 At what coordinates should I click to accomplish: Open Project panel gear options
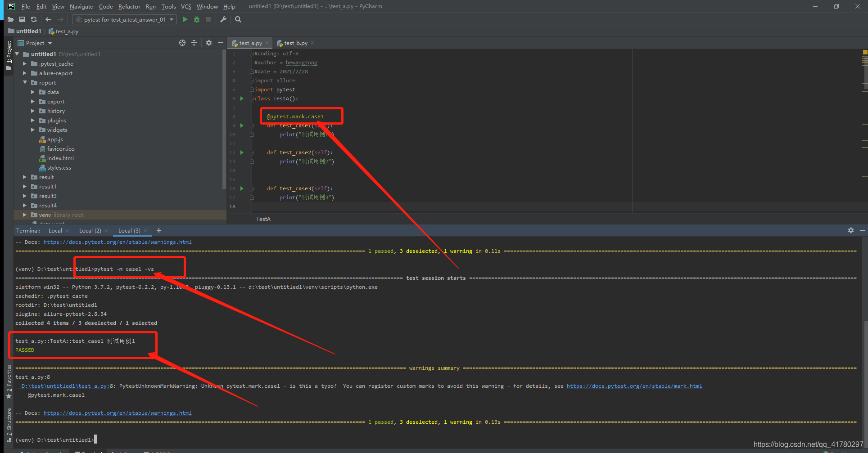[x=209, y=43]
